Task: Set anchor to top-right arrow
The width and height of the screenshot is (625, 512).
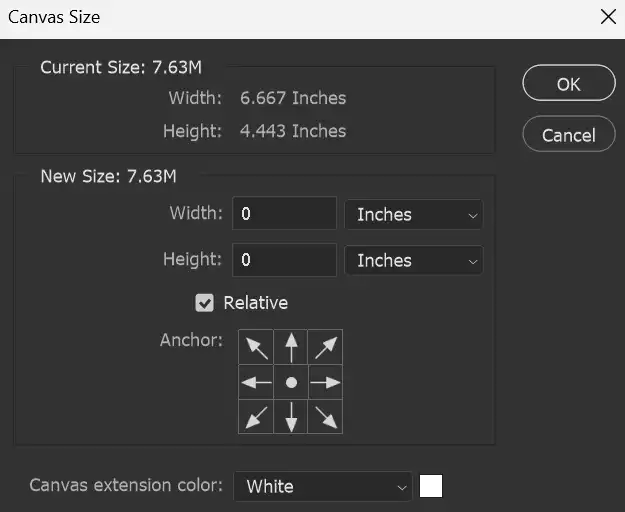Action: pos(325,347)
